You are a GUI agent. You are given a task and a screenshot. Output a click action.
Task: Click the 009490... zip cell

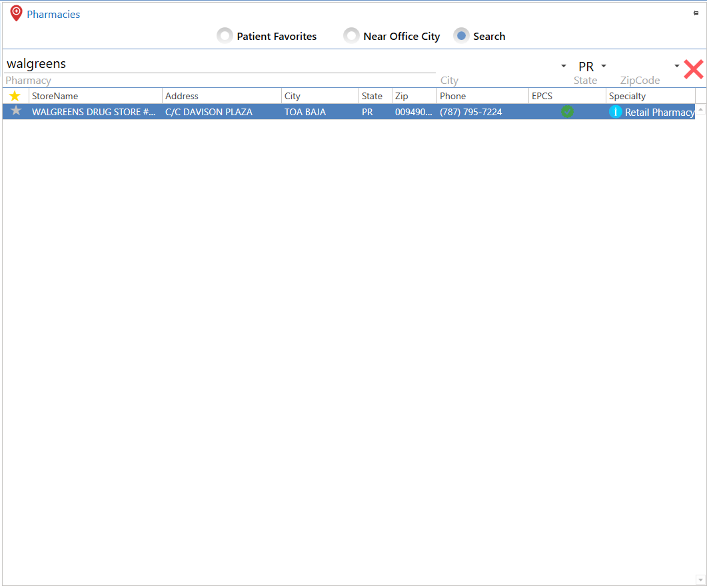click(413, 112)
